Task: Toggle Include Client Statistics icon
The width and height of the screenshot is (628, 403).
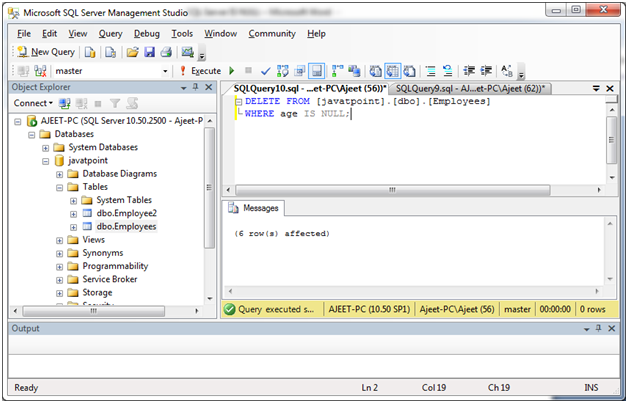Action: [354, 71]
